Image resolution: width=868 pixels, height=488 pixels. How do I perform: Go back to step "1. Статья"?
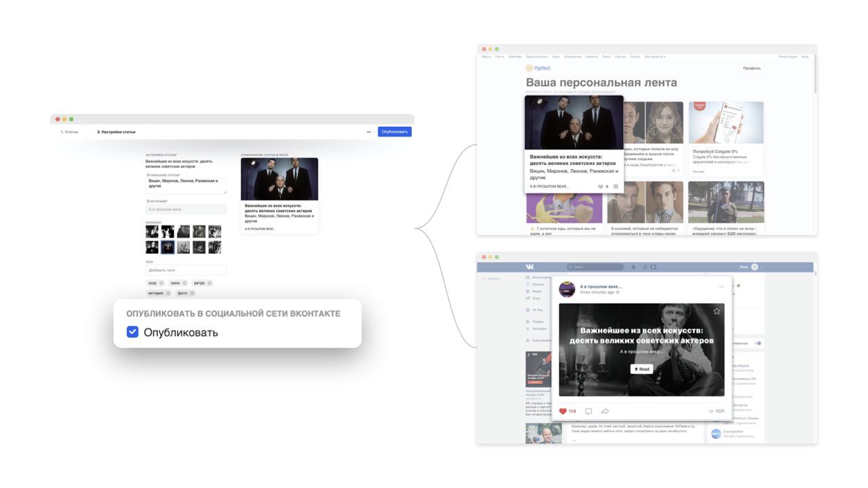point(69,132)
